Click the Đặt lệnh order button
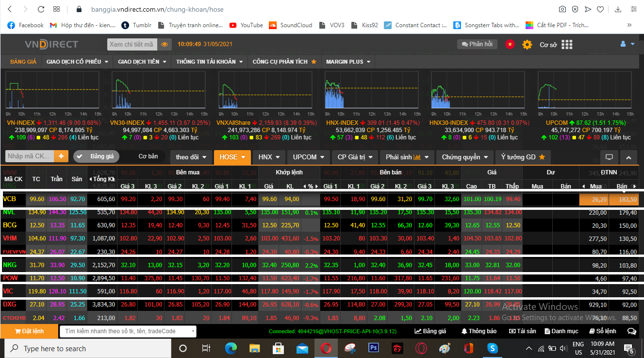The height and width of the screenshot is (358, 644). [29, 331]
